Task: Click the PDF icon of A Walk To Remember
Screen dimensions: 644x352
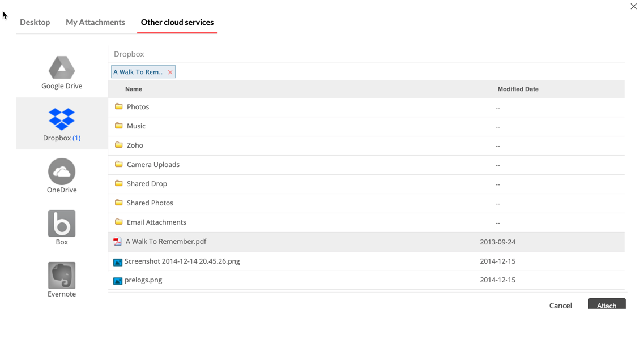Action: click(x=117, y=242)
